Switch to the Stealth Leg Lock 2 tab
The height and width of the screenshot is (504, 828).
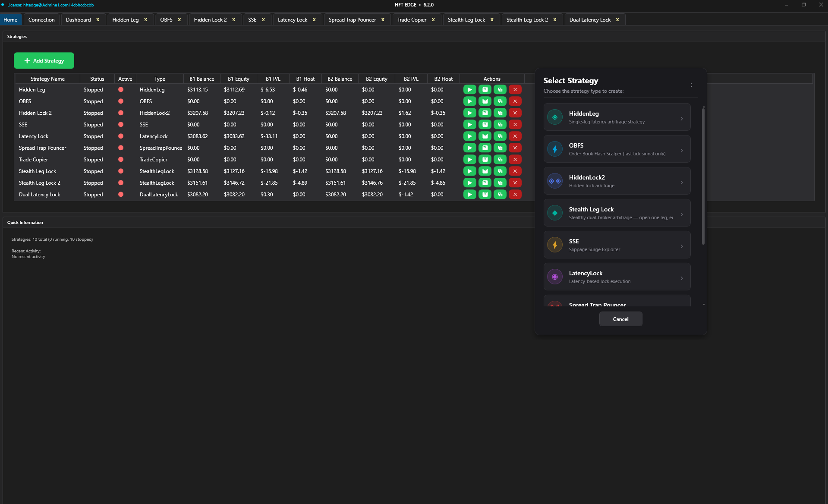(x=527, y=20)
